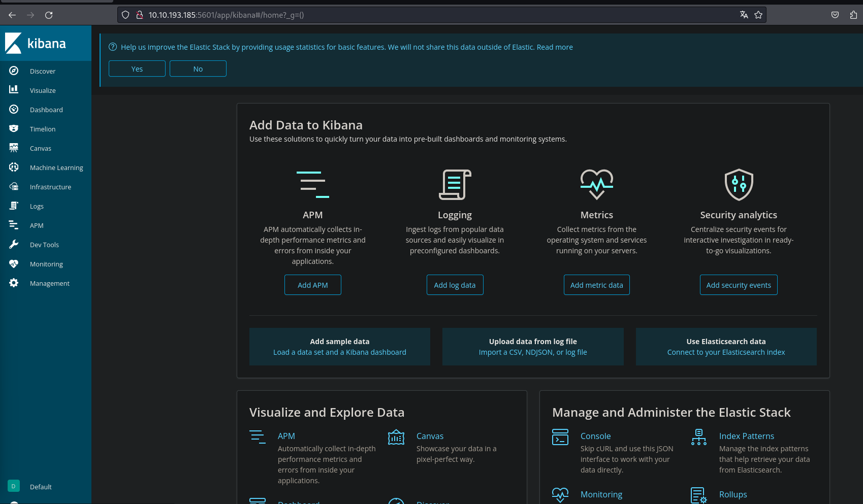Click Yes to share usage statistics
This screenshot has width=863, height=504.
click(x=137, y=69)
